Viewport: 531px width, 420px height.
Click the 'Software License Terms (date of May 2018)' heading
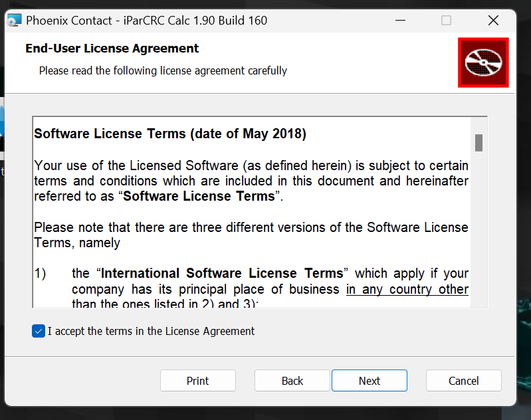[x=170, y=134]
